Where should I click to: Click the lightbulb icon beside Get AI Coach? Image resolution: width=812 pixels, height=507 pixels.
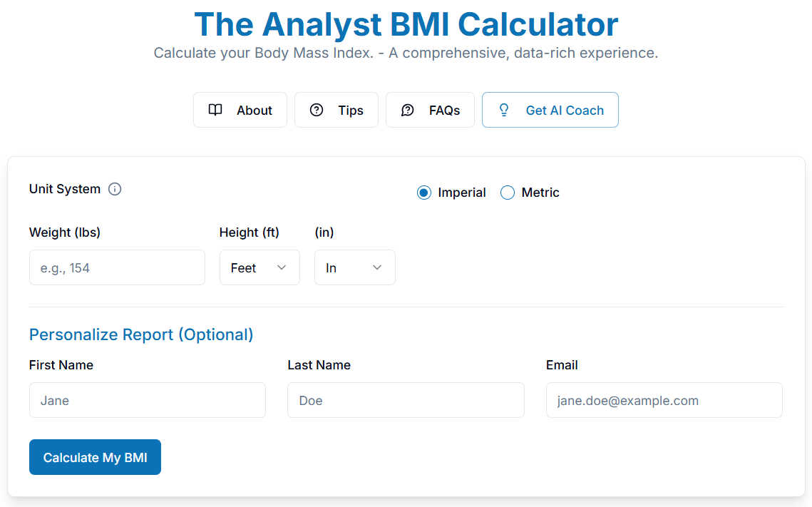(504, 110)
